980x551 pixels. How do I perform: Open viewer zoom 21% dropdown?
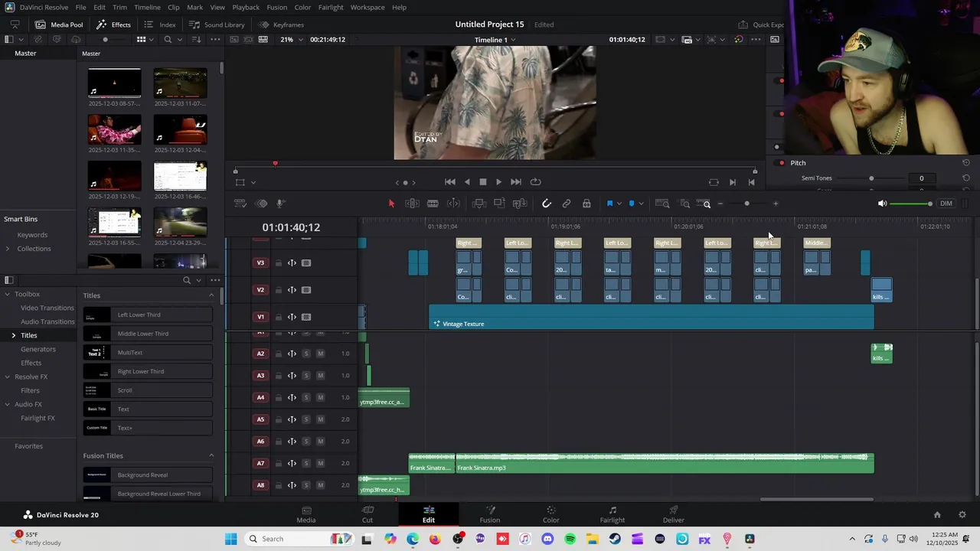click(291, 39)
